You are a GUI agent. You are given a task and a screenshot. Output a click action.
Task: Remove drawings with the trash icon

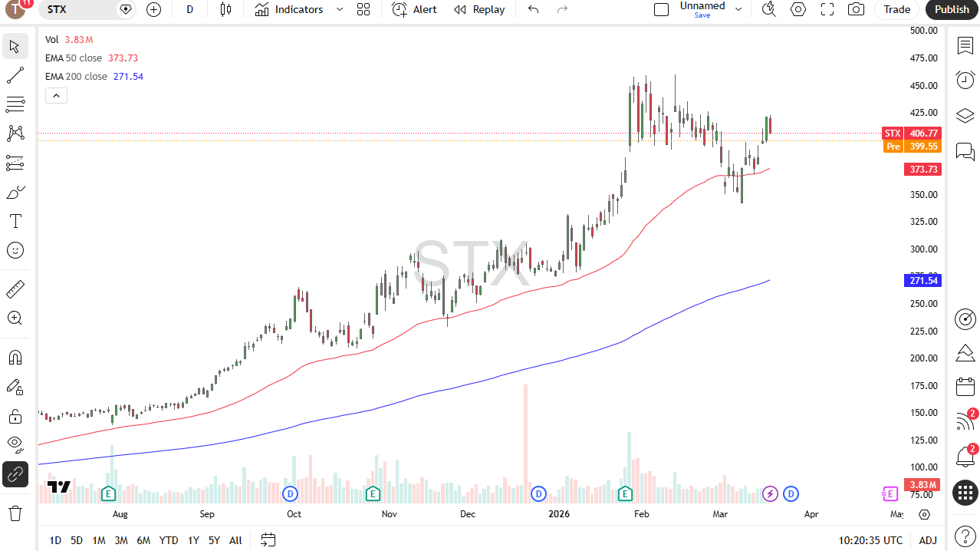(x=15, y=513)
